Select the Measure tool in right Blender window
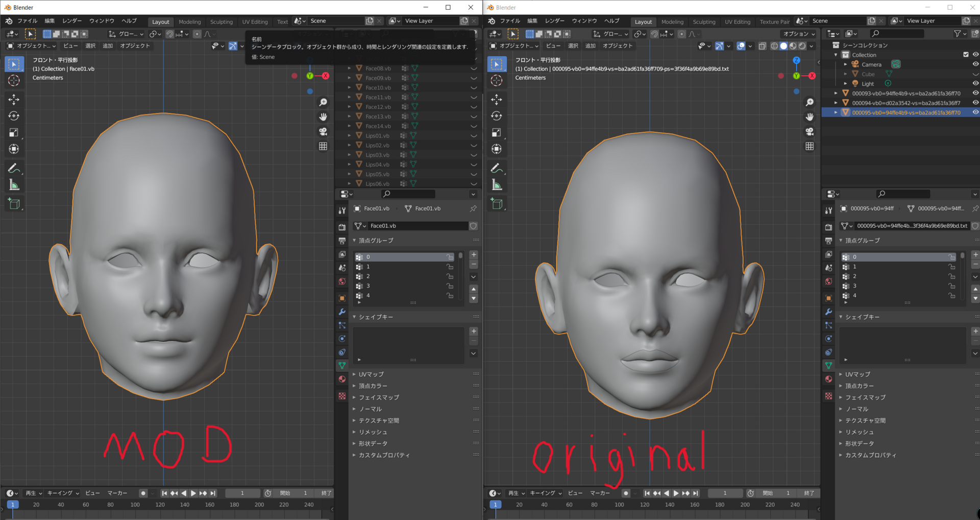 (x=497, y=185)
